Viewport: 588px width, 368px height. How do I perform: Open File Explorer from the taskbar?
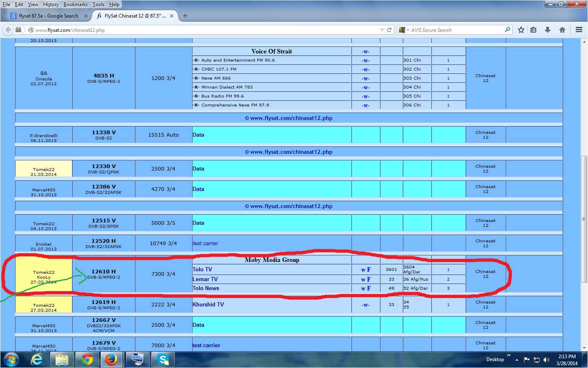pos(62,360)
